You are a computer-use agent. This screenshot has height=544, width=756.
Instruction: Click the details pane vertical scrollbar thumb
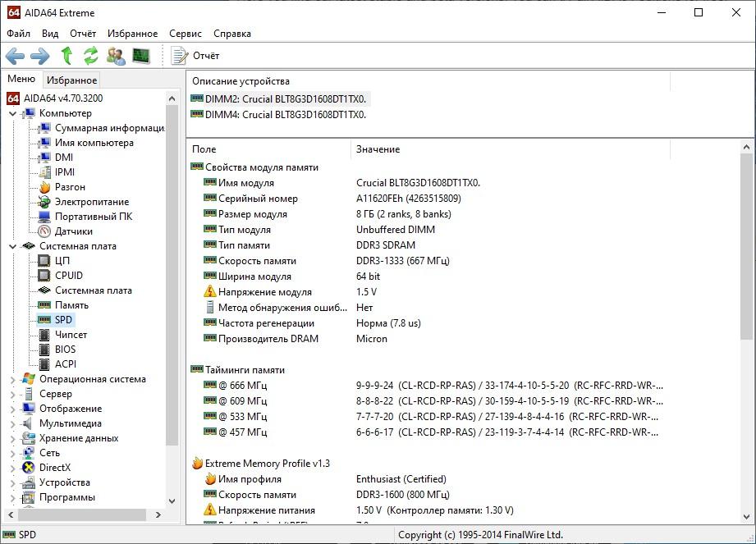[746, 245]
